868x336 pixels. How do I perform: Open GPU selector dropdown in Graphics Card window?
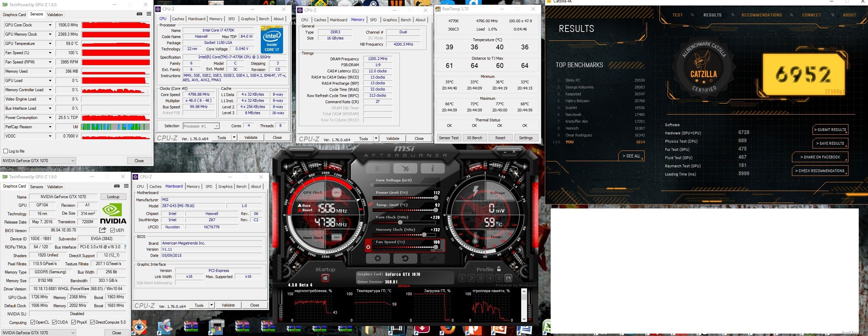(x=39, y=333)
